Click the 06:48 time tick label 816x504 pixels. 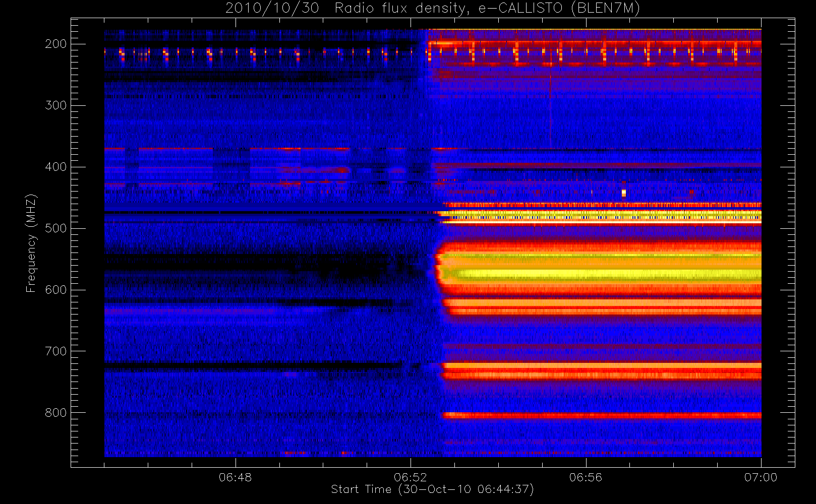235,477
